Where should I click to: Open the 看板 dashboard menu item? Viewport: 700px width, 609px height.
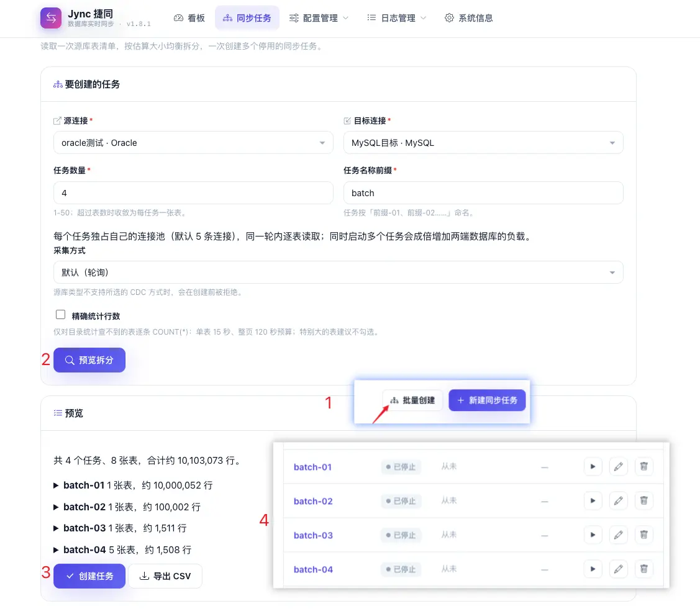click(189, 18)
